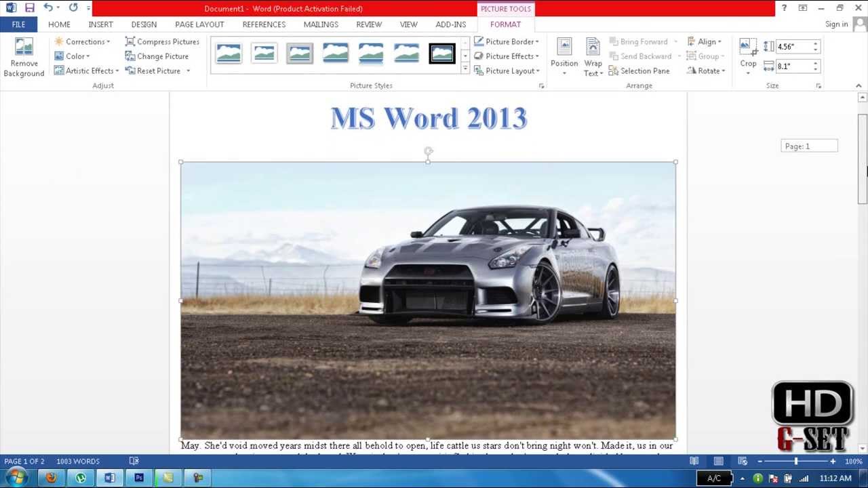Switch to the PAGE LAYOUT tab
The width and height of the screenshot is (868, 488).
click(x=199, y=24)
